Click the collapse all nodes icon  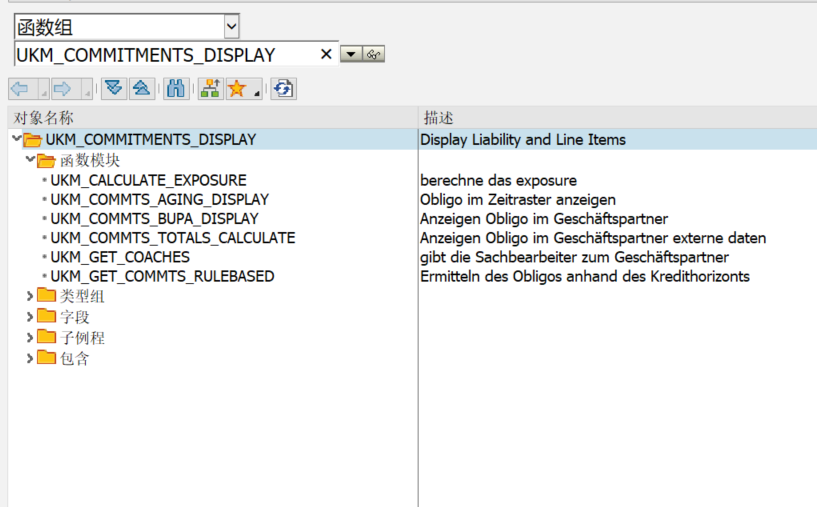[142, 89]
